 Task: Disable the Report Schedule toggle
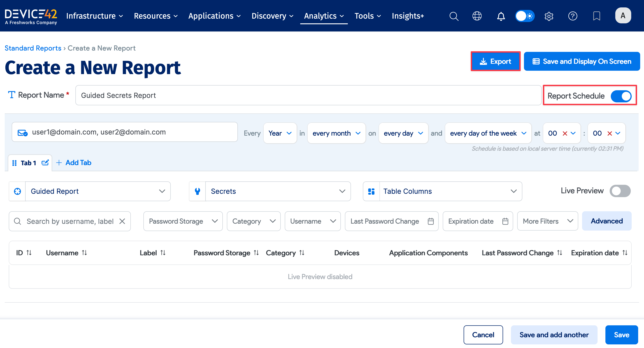pos(621,96)
